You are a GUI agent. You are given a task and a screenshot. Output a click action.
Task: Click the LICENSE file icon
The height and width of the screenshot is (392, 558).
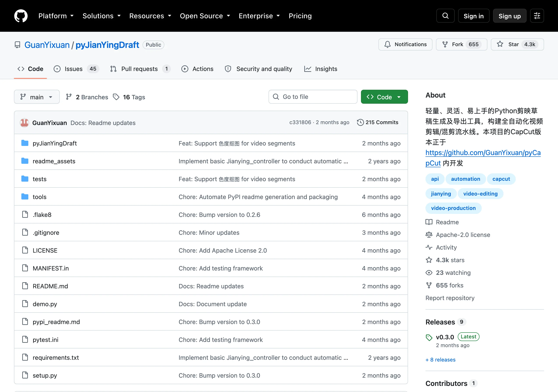[x=25, y=250]
